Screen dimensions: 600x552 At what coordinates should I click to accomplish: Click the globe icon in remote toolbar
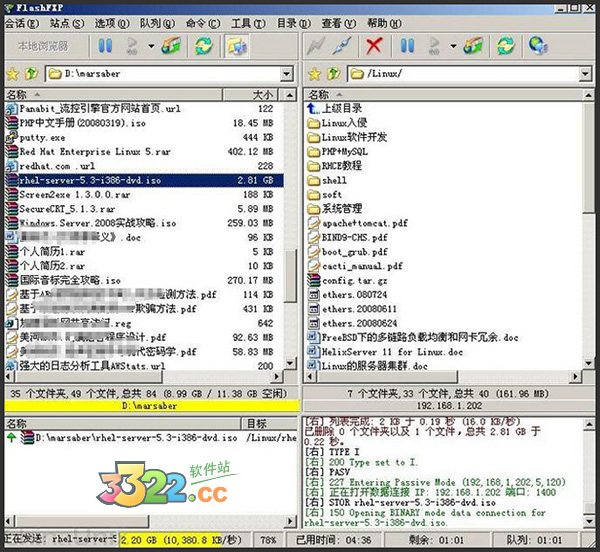537,46
